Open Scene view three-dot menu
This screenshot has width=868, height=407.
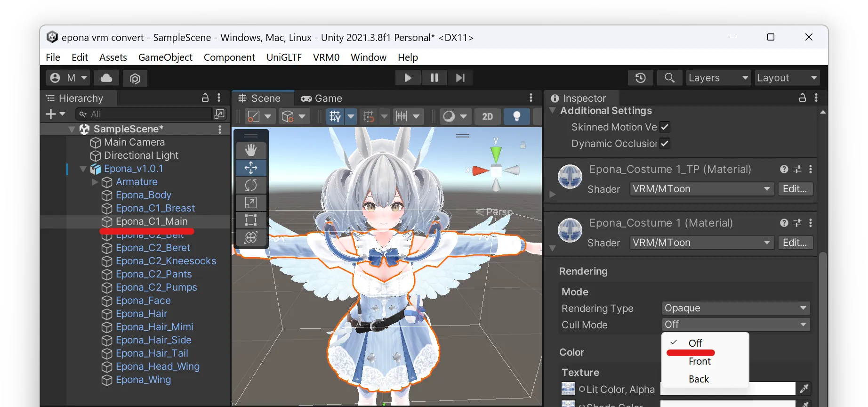coord(531,98)
